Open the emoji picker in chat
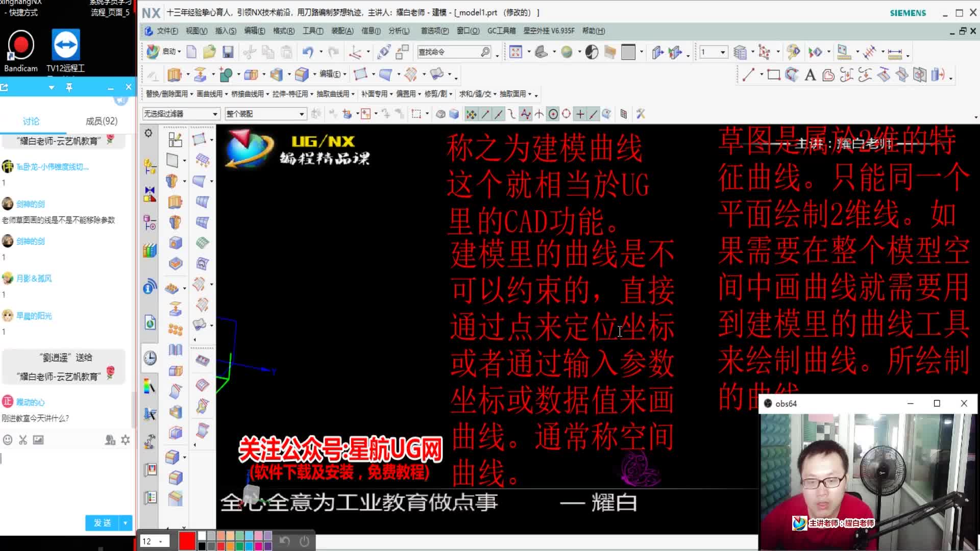Screen dimensions: 980x551 [8, 440]
